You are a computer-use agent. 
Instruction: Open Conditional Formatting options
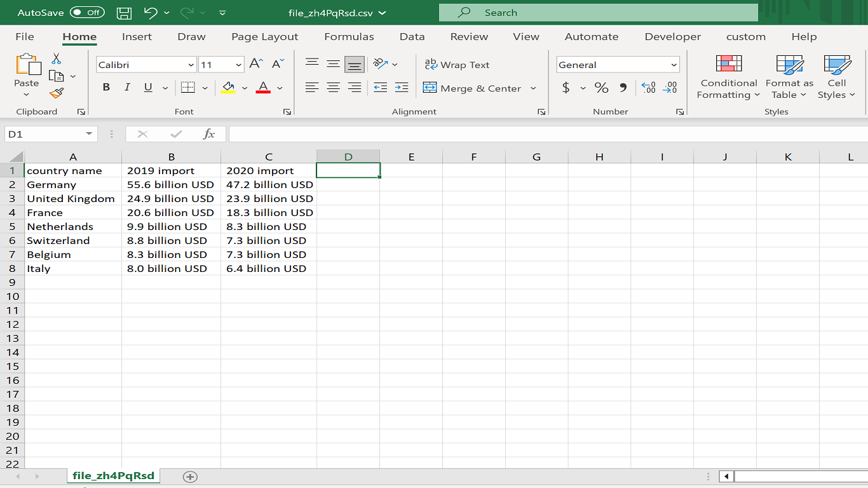[x=728, y=76]
